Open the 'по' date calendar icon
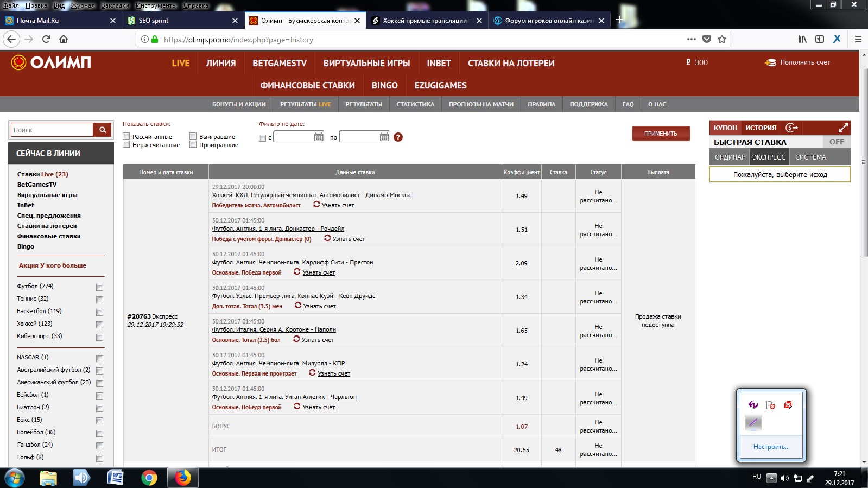Screen dimensions: 868x488 coord(384,137)
